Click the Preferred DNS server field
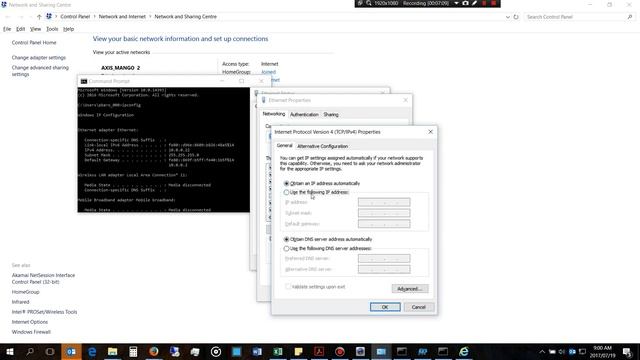 coord(384,258)
